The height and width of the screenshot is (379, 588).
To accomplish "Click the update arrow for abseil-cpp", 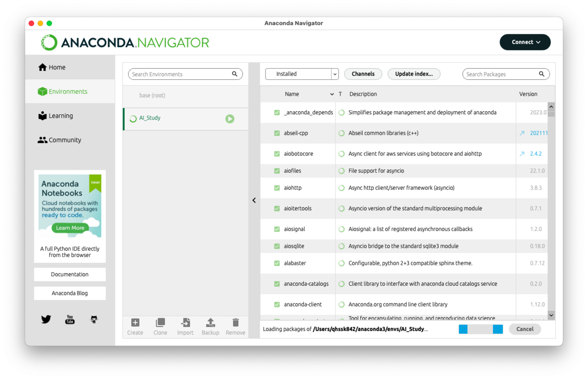I will pos(522,133).
